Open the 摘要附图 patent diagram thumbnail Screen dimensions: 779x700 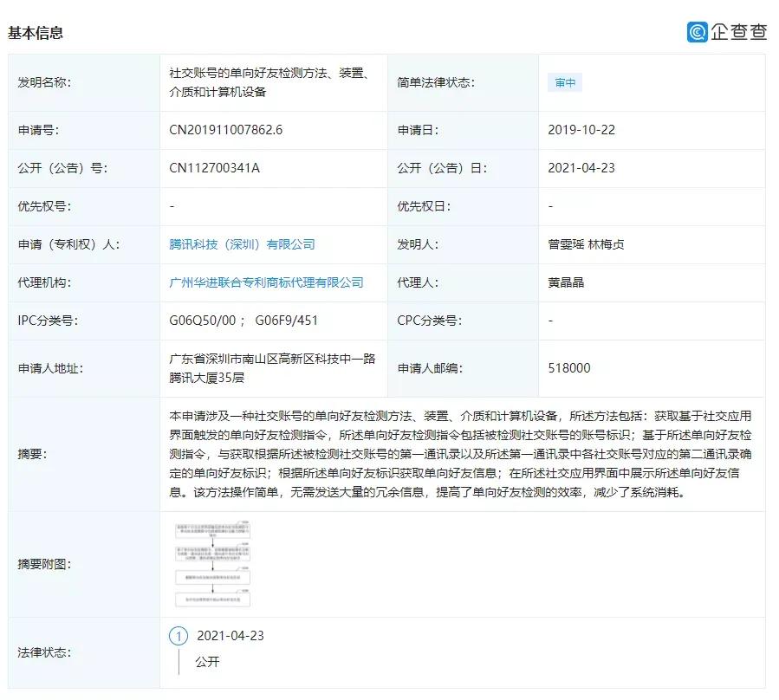tap(214, 564)
